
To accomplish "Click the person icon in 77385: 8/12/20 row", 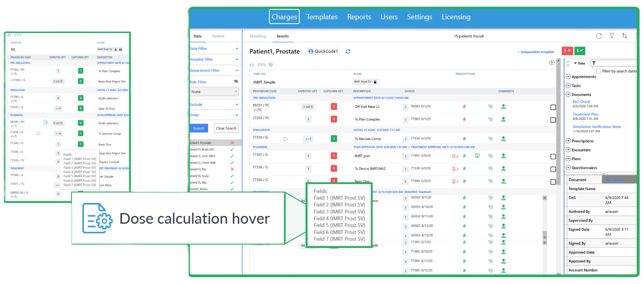I will [x=503, y=271].
